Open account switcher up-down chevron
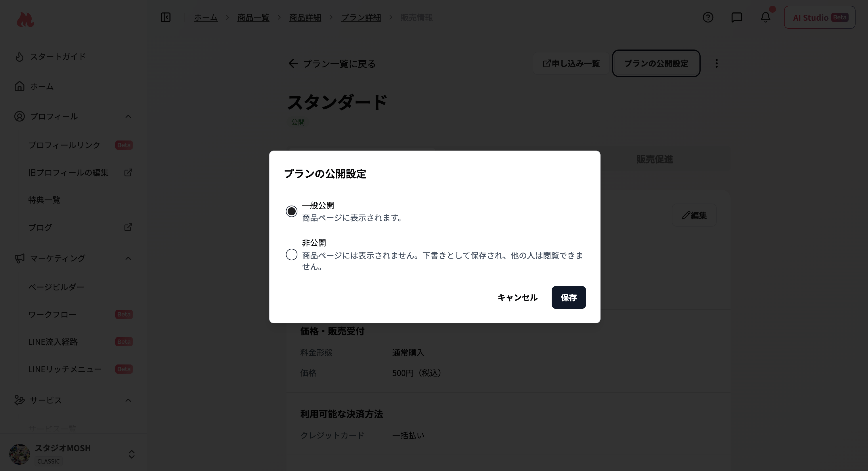This screenshot has height=471, width=868. point(131,454)
